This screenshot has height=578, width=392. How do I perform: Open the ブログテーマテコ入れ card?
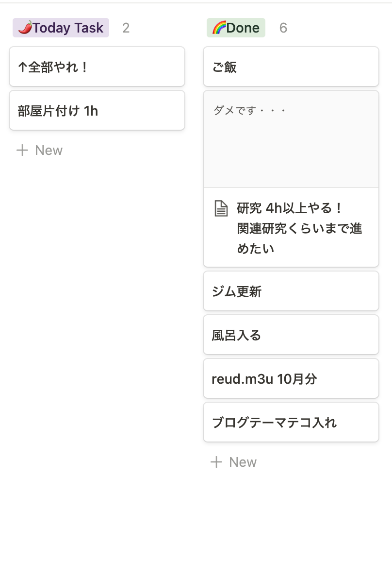tap(291, 423)
